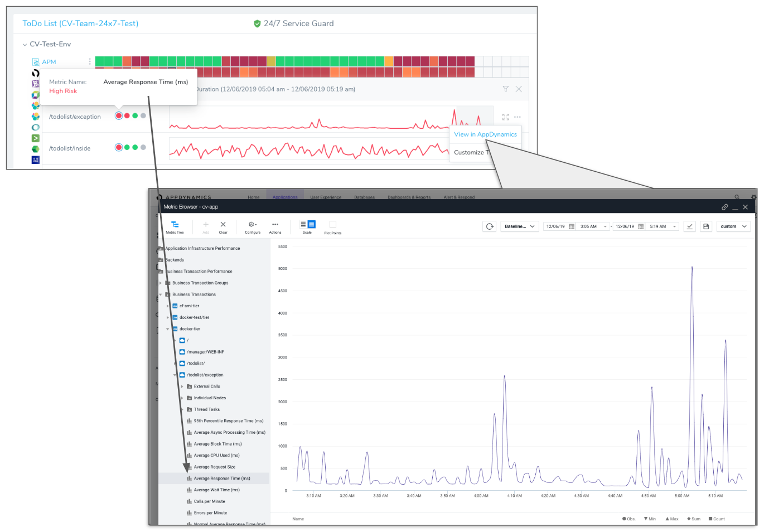Open the /todolist/exception chart ellipsis menu
Image resolution: width=764 pixels, height=532 pixels.
[x=518, y=117]
